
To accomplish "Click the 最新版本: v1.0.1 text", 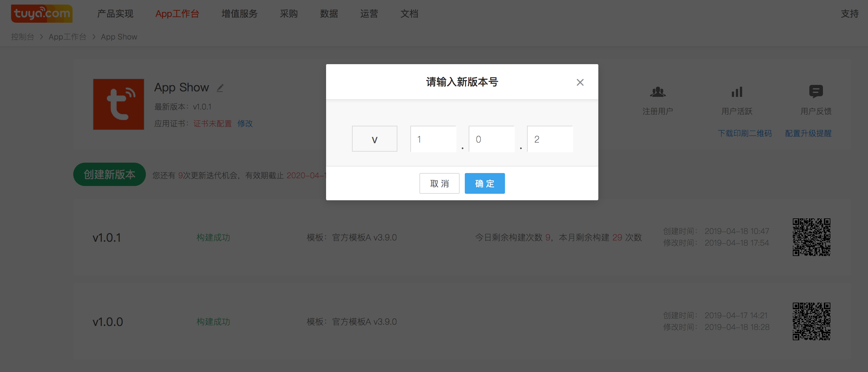I will click(183, 107).
